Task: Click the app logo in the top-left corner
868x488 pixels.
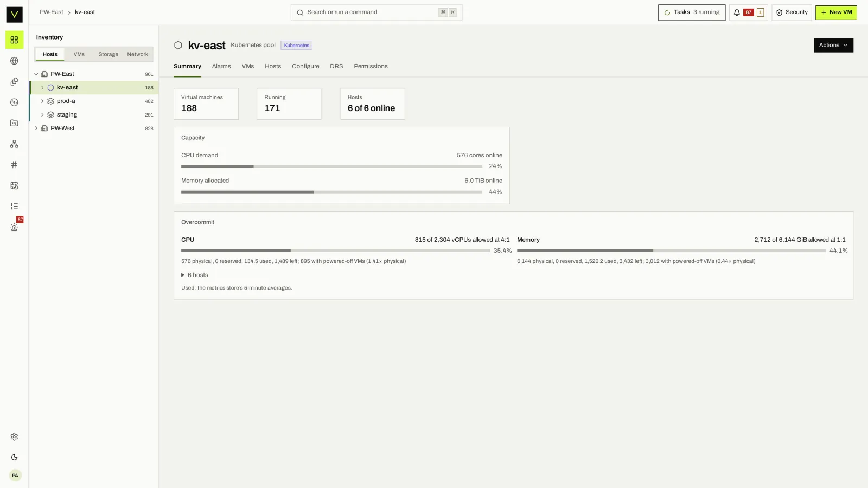Action: (14, 14)
